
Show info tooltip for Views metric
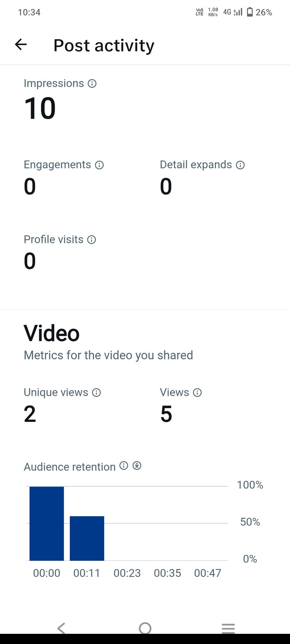197,393
